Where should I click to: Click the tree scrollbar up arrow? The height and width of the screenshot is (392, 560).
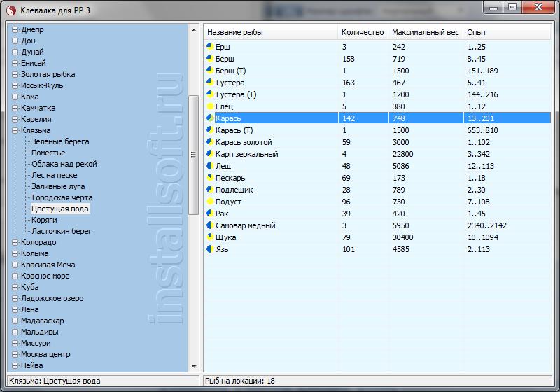tap(194, 30)
